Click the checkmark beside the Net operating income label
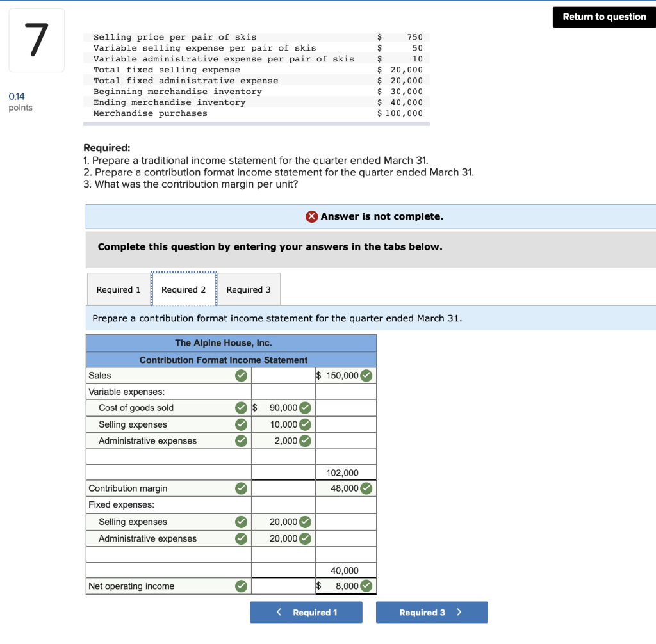 241,586
